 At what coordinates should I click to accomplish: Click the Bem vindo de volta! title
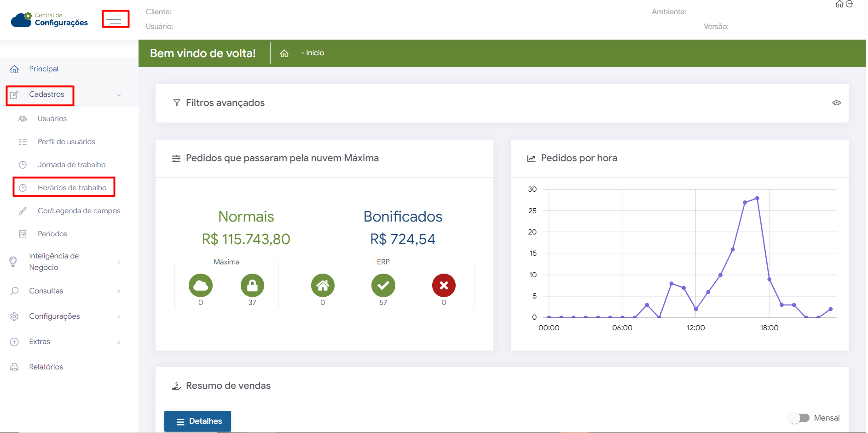(x=203, y=53)
